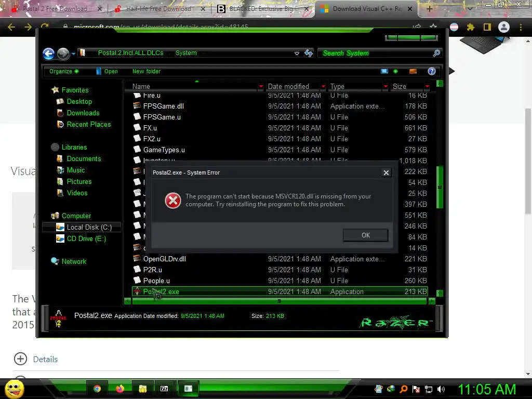Click the smiley Start button

pos(14,389)
